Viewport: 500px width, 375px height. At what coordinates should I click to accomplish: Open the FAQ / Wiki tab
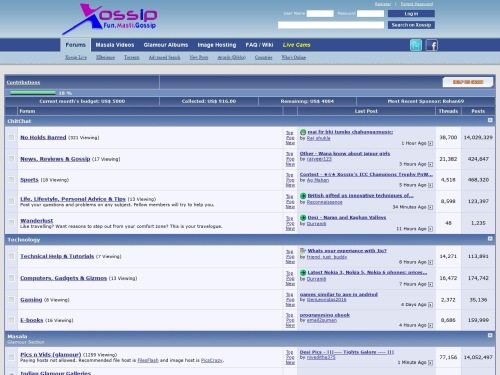click(259, 45)
